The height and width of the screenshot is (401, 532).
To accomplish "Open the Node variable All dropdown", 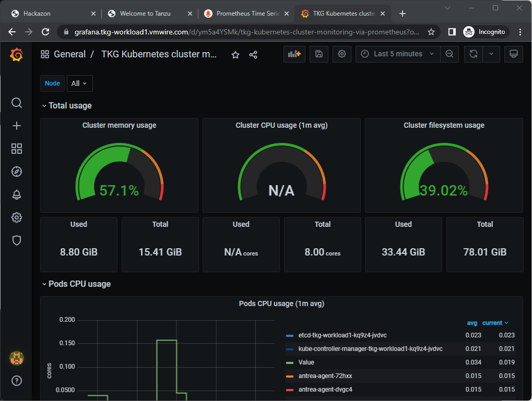I will [x=79, y=83].
